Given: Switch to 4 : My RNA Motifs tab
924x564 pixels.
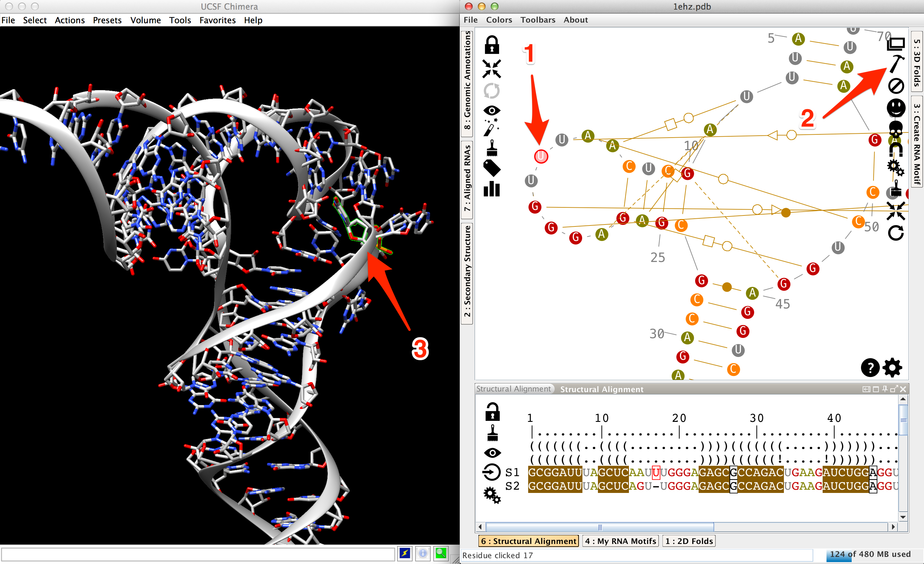Looking at the screenshot, I should (620, 541).
